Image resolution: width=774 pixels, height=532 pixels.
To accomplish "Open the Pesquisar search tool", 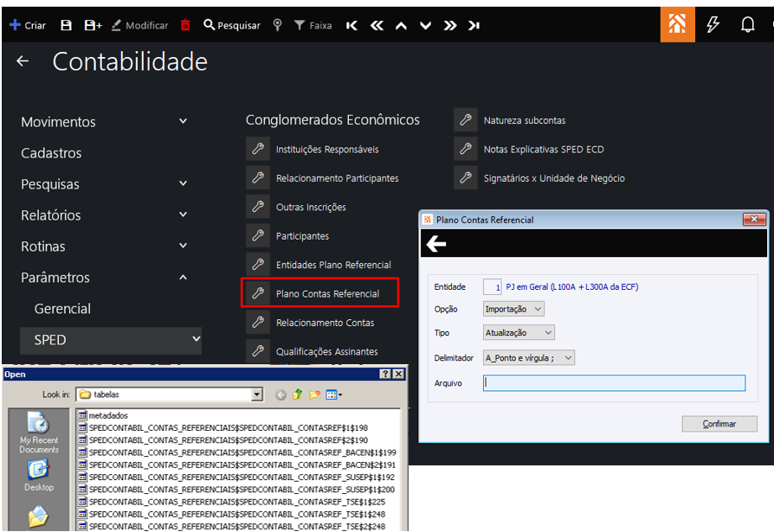I will pos(232,25).
